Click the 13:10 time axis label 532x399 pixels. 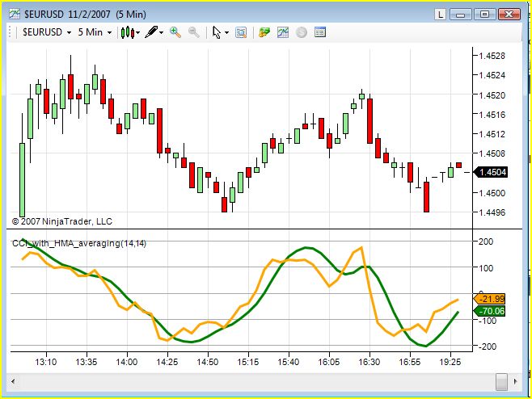(46, 362)
